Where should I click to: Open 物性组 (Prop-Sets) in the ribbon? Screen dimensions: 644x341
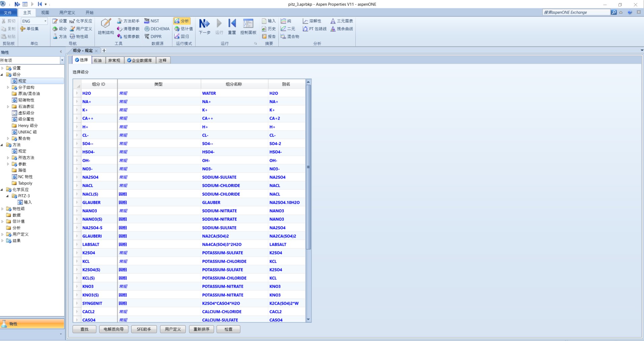79,36
